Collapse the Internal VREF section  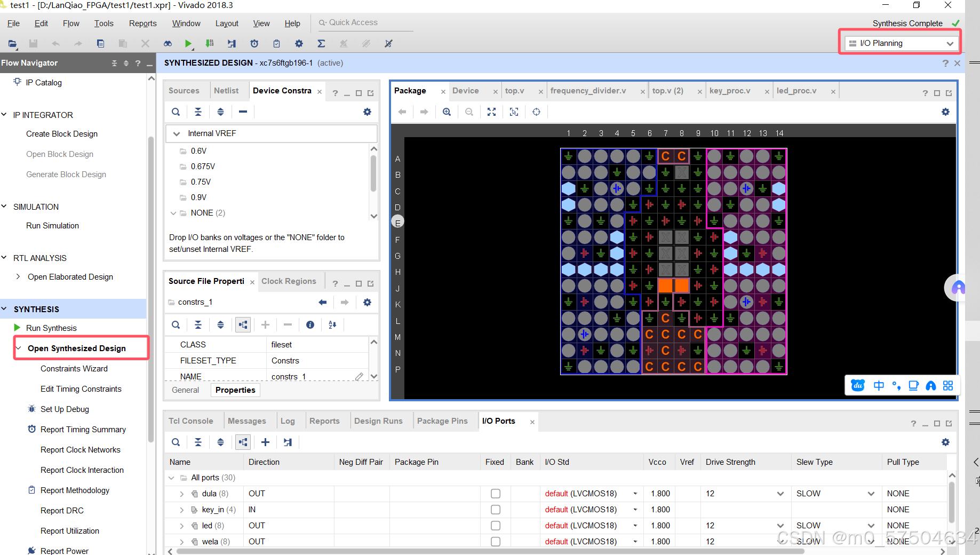point(176,133)
